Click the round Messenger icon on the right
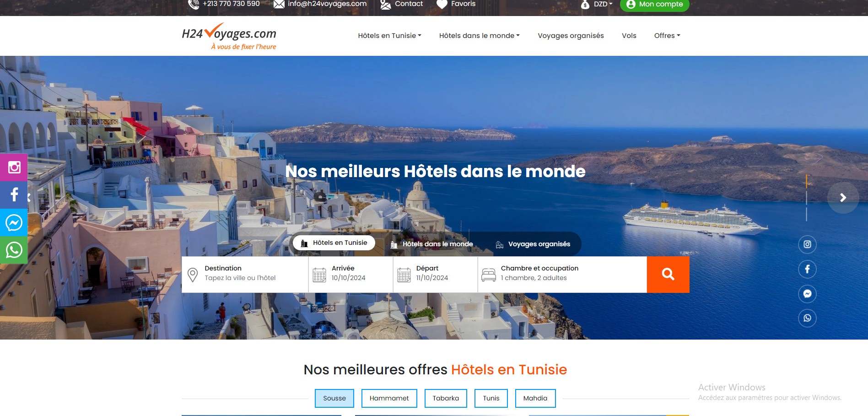The height and width of the screenshot is (416, 868). tap(807, 294)
